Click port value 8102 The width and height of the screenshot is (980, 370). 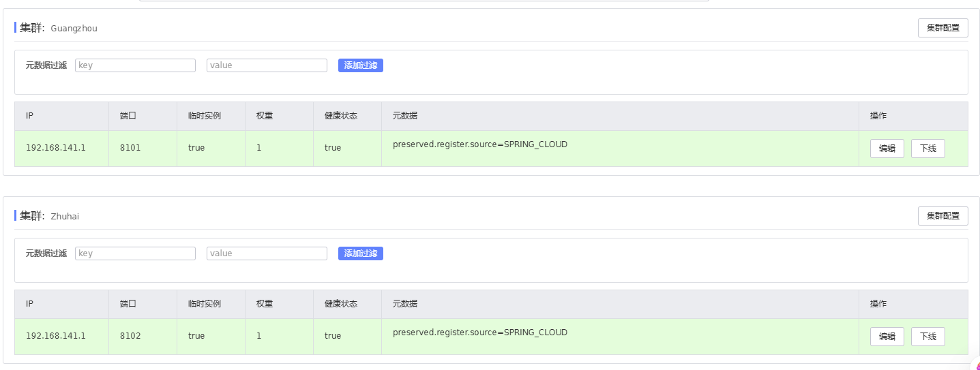pos(130,336)
